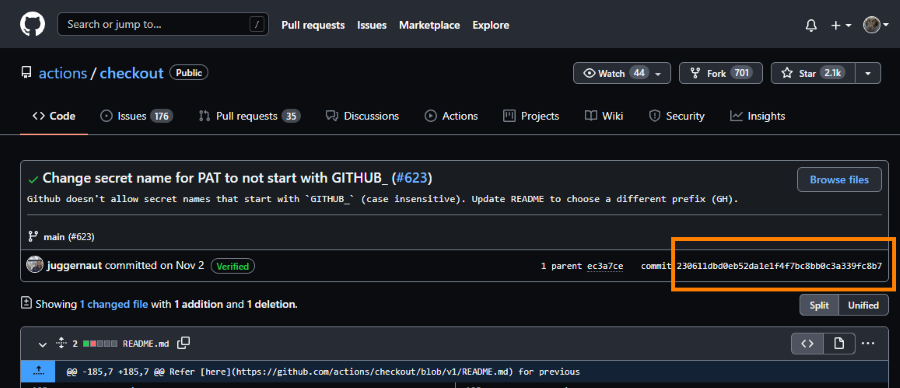900x388 pixels.
Task: Copy the README.md file path
Action: (184, 343)
